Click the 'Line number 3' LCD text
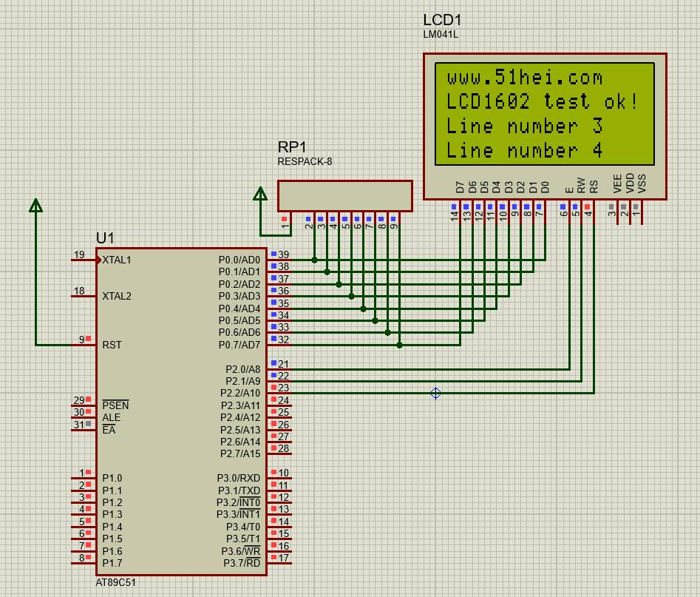The height and width of the screenshot is (597, 700). tap(525, 126)
